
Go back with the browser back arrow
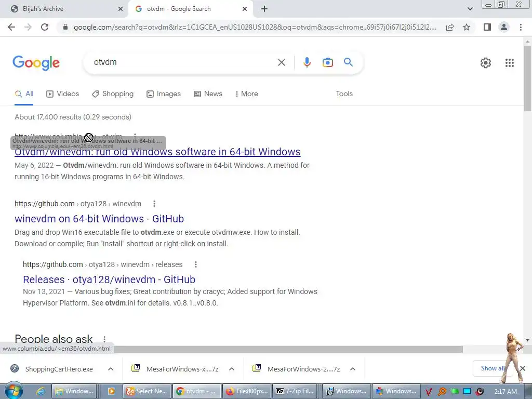click(x=11, y=27)
